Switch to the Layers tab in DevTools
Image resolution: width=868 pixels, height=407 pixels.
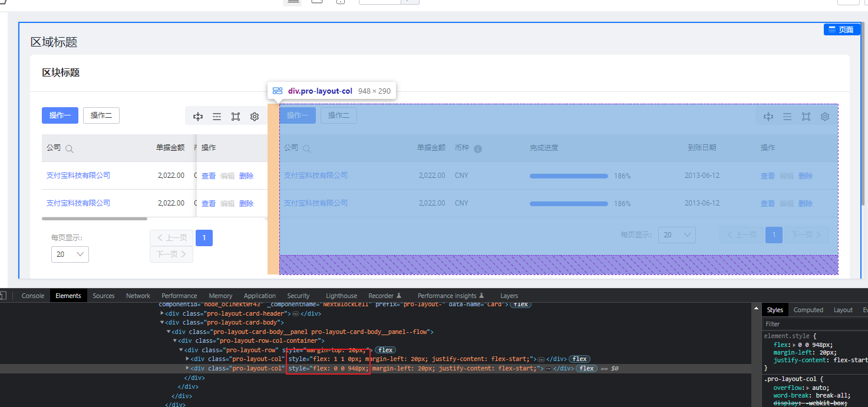point(509,296)
